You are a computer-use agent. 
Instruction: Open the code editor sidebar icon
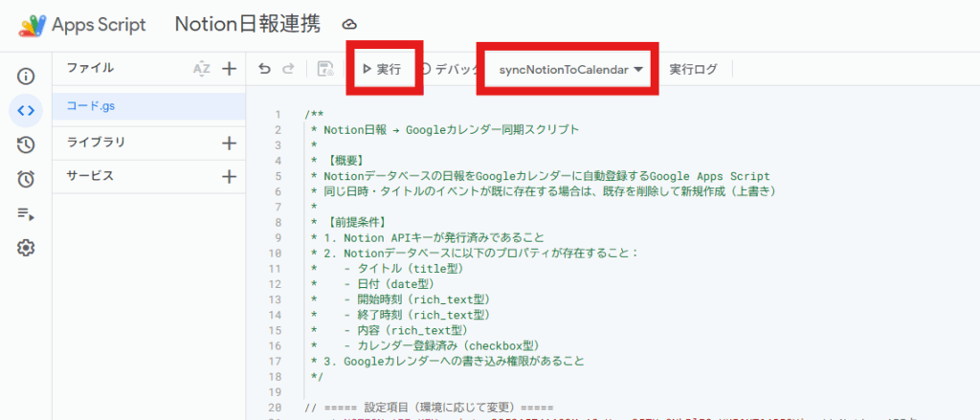(26, 111)
